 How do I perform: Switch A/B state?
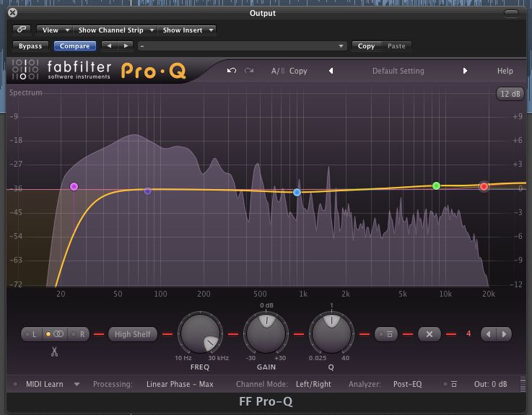[277, 71]
